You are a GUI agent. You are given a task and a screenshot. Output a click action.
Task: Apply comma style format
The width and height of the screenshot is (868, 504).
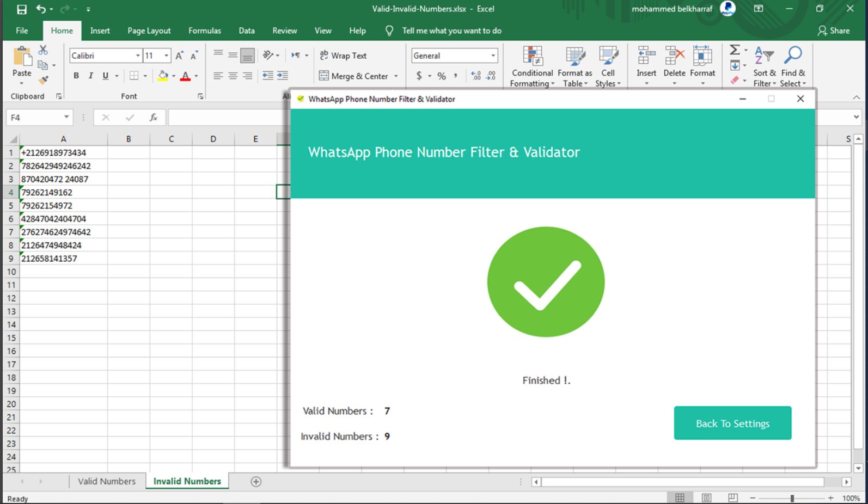click(x=455, y=76)
